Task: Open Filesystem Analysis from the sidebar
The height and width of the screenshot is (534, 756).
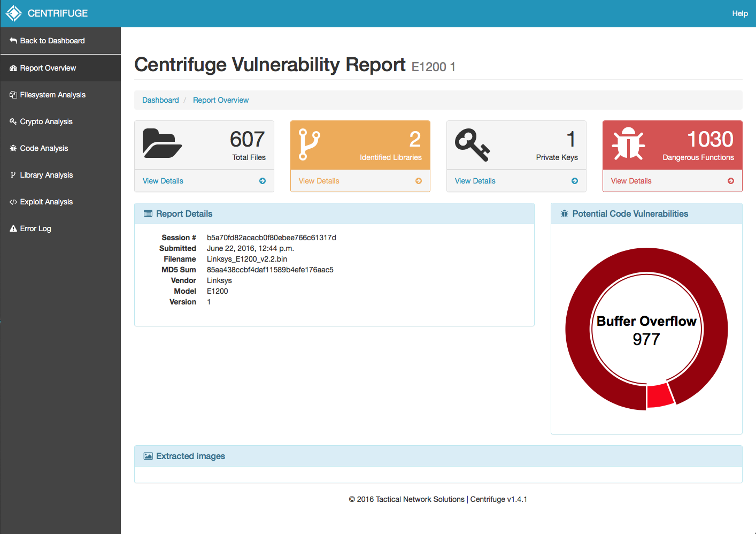Action: click(x=52, y=95)
